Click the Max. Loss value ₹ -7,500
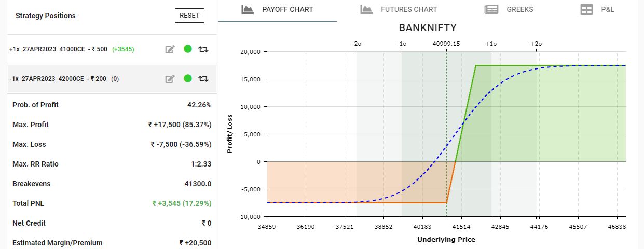The width and height of the screenshot is (644, 249). 181,144
